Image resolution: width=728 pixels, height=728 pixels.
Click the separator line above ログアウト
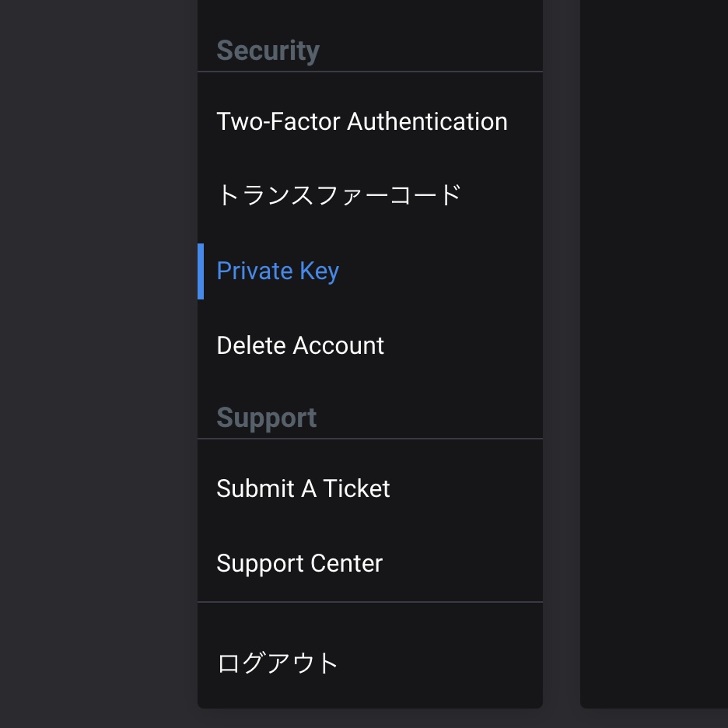(370, 602)
